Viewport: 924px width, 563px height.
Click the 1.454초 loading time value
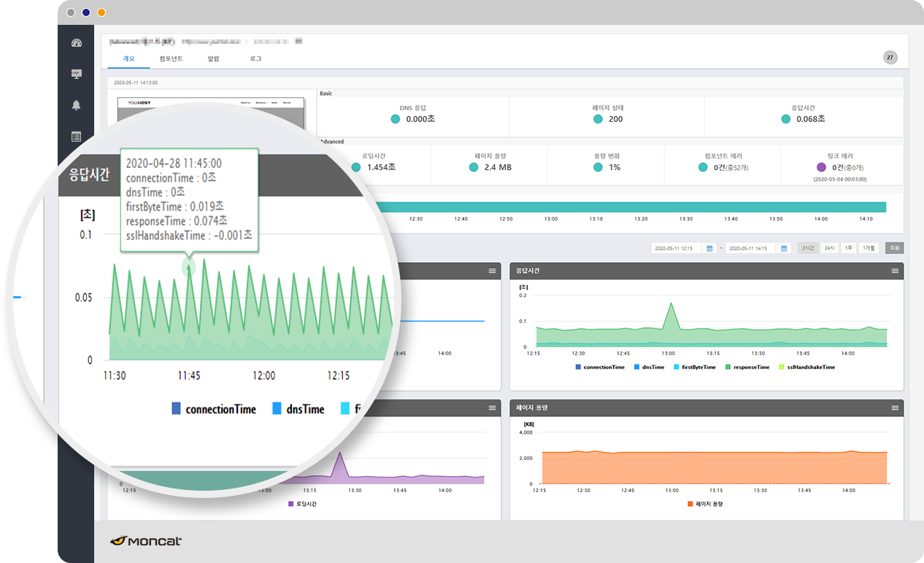(381, 167)
